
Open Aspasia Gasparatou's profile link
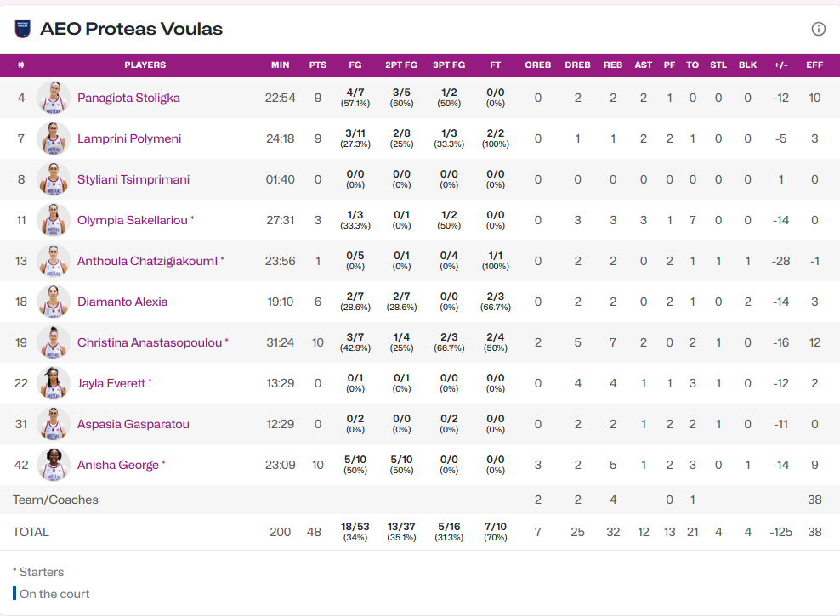coord(133,424)
